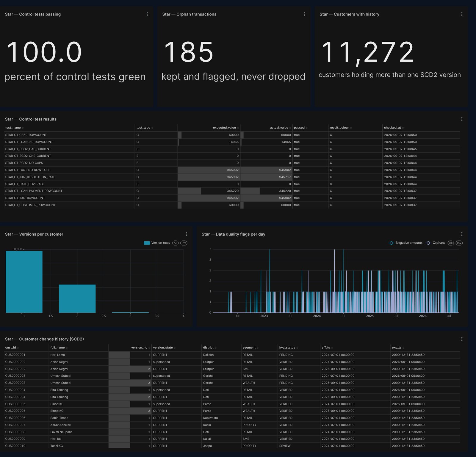Select All in Versions per customer legend

176,243
